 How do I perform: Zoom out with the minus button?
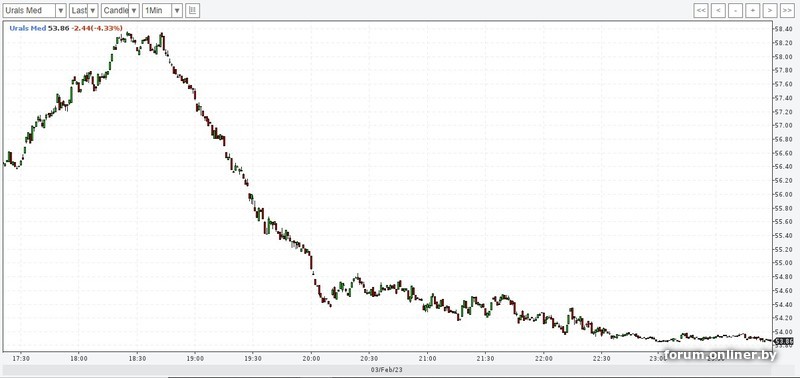735,10
